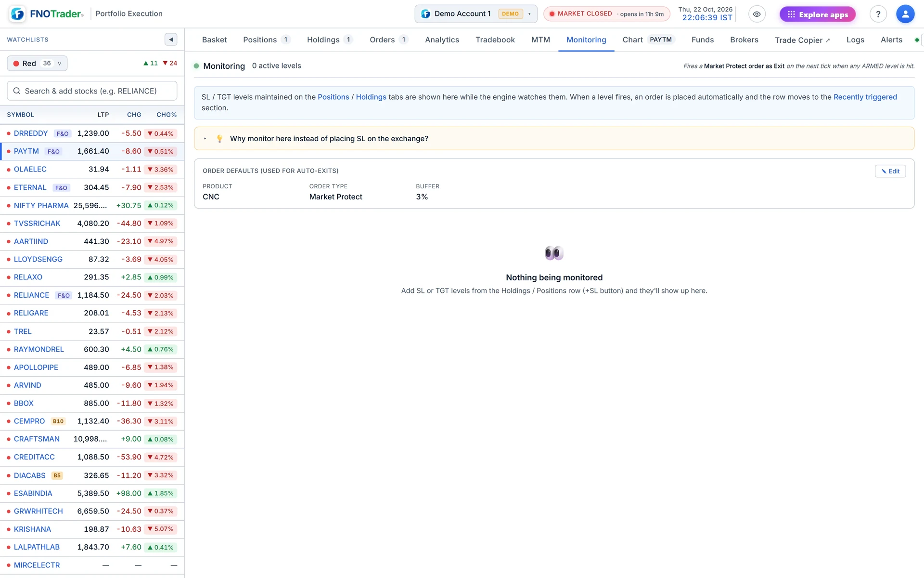Sort watchlist by CHG% column header

[167, 115]
